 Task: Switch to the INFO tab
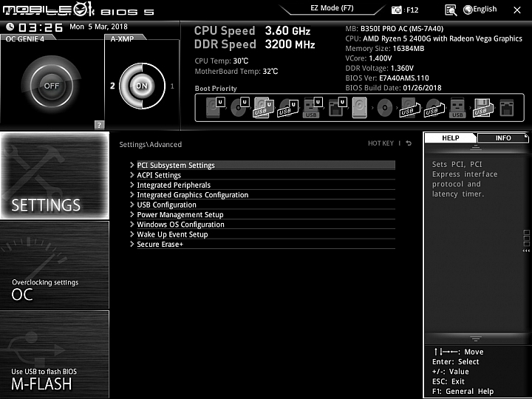coord(503,137)
